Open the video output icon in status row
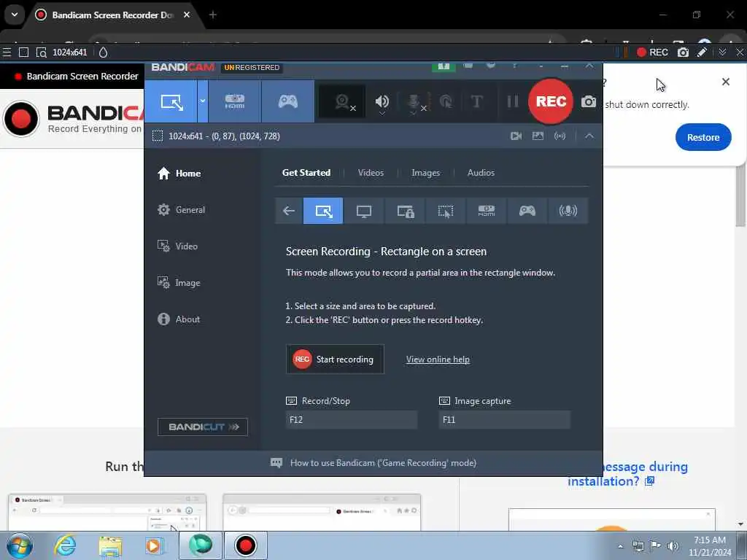Image resolution: width=747 pixels, height=560 pixels. click(x=516, y=136)
